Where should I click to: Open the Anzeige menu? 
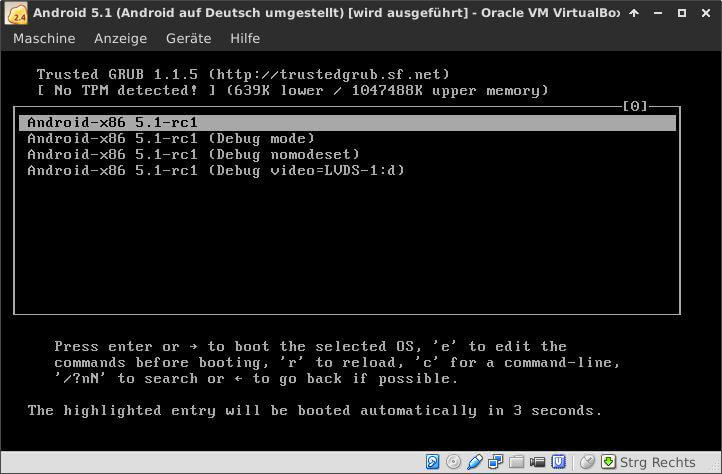click(120, 38)
